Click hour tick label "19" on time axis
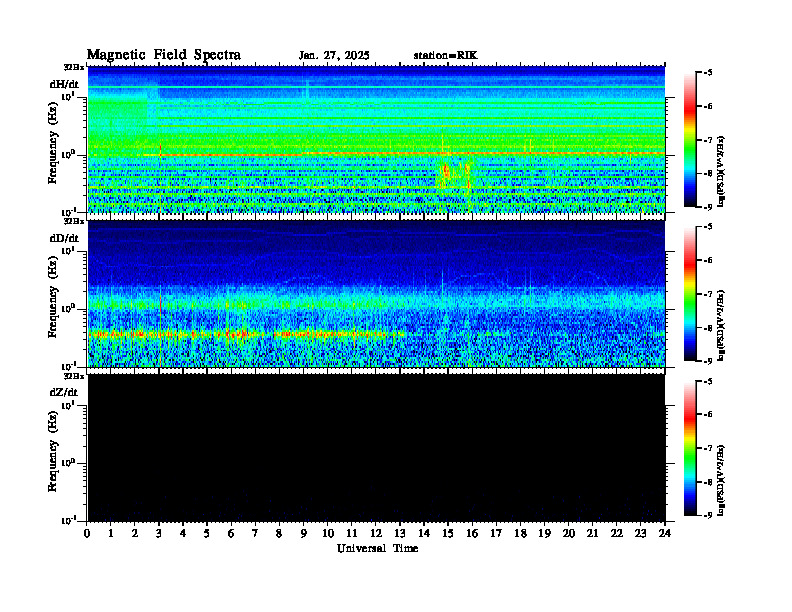This screenshot has height=612, width=792. 544,534
